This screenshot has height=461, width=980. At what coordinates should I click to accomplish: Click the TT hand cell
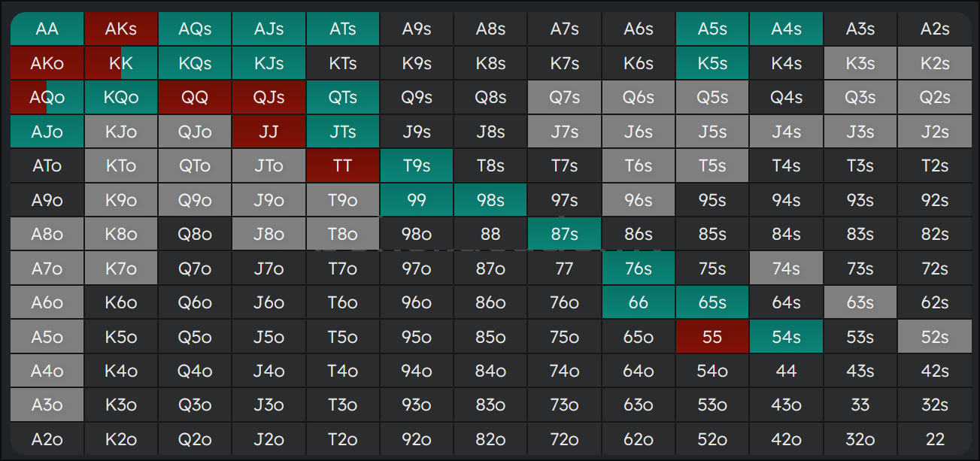pyautogui.click(x=342, y=166)
